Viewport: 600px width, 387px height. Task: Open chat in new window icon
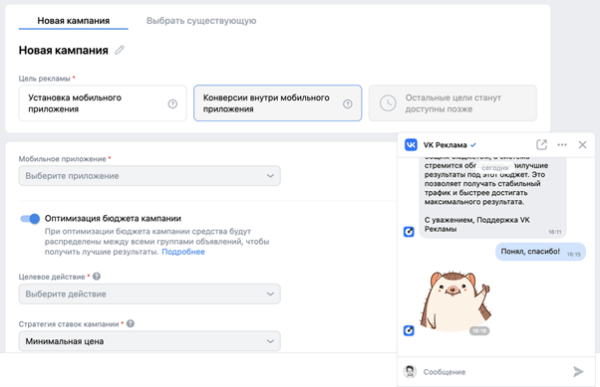541,145
